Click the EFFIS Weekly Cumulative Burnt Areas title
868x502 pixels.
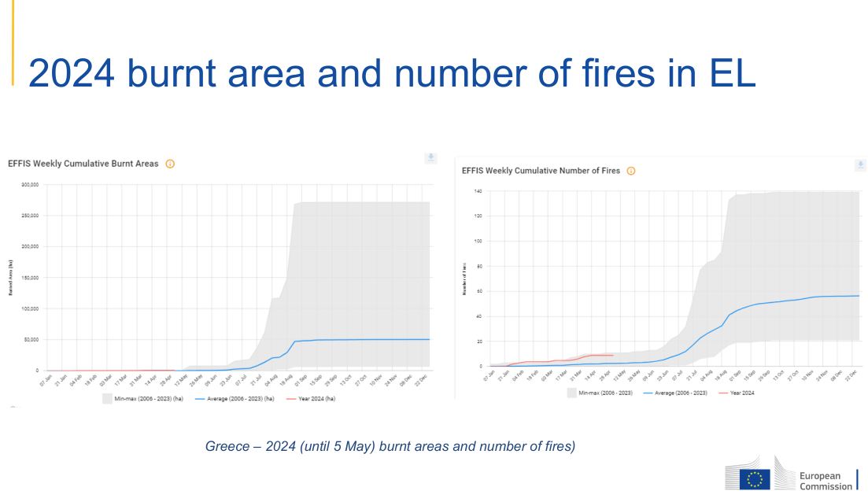[83, 164]
